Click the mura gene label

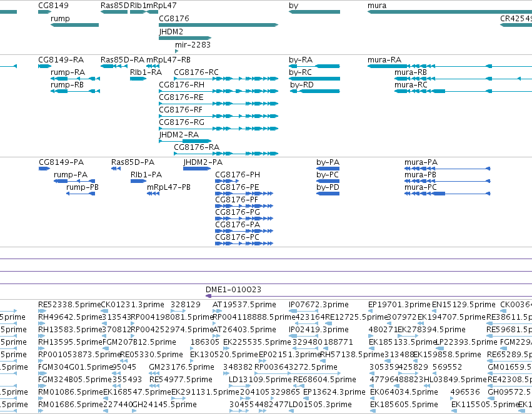(377, 6)
